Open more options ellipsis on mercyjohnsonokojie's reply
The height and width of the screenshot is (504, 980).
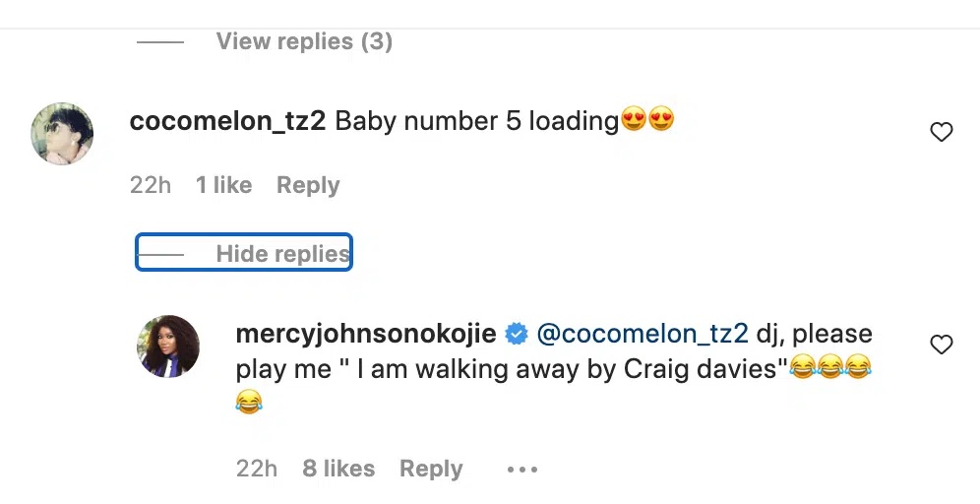tap(522, 470)
